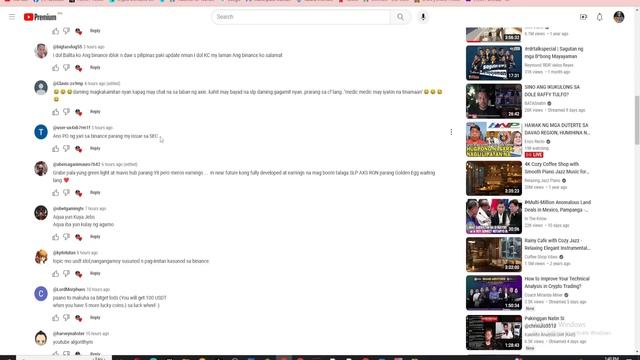
Task: Dislike the 'Aqua yun Kuya Jebs' comment
Action: click(x=67, y=237)
